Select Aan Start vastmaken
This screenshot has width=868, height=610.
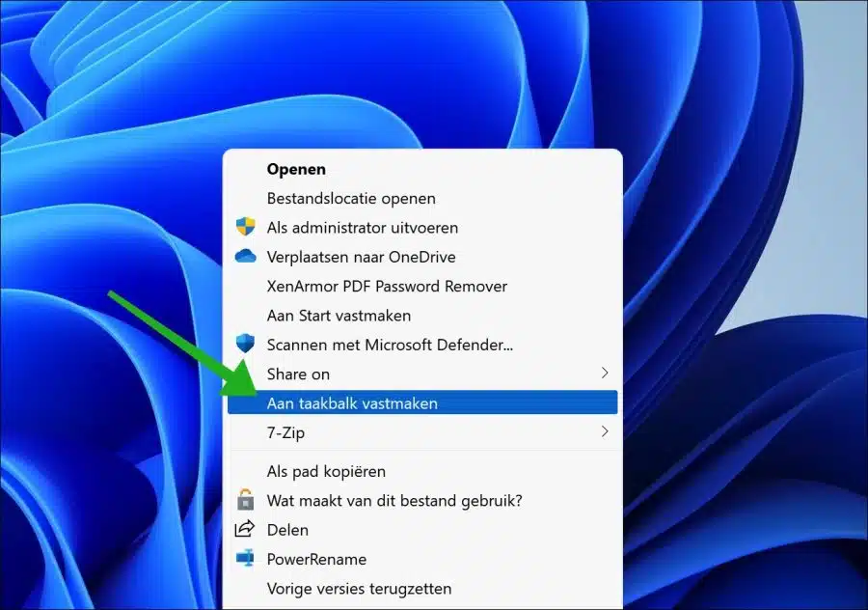[422, 316]
